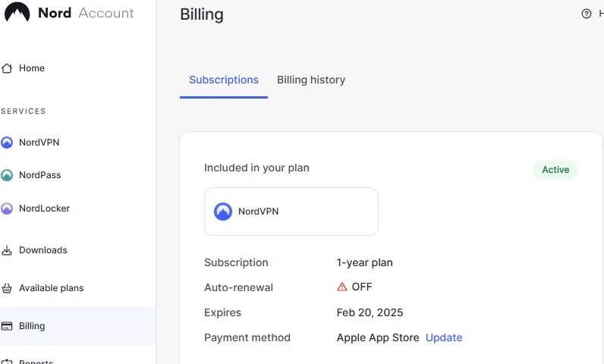Click the NordPass sidebar icon
Screen dimensions: 604x364
[7, 175]
